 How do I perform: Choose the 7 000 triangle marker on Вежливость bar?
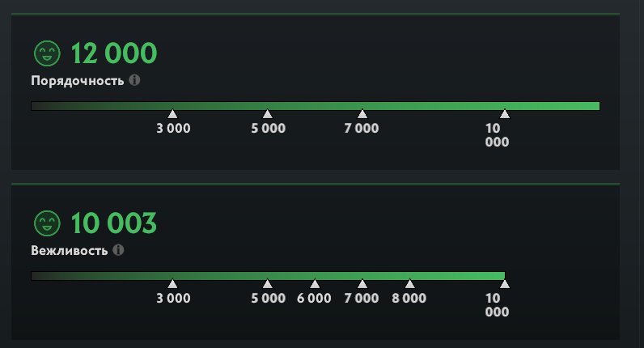tap(362, 284)
